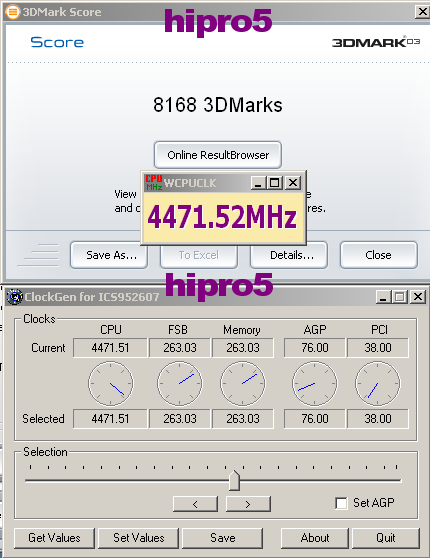Minimize the WCPUCLK window
430x558 pixels.
pos(258,183)
